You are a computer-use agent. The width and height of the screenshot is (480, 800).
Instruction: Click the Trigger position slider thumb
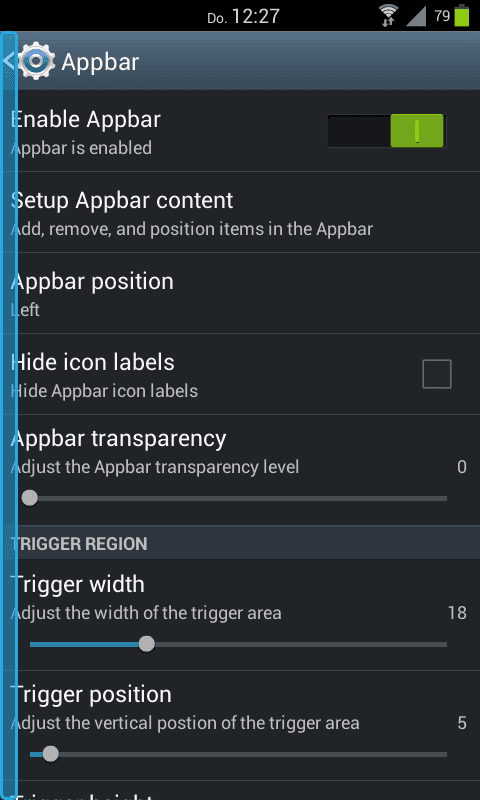[x=50, y=754]
